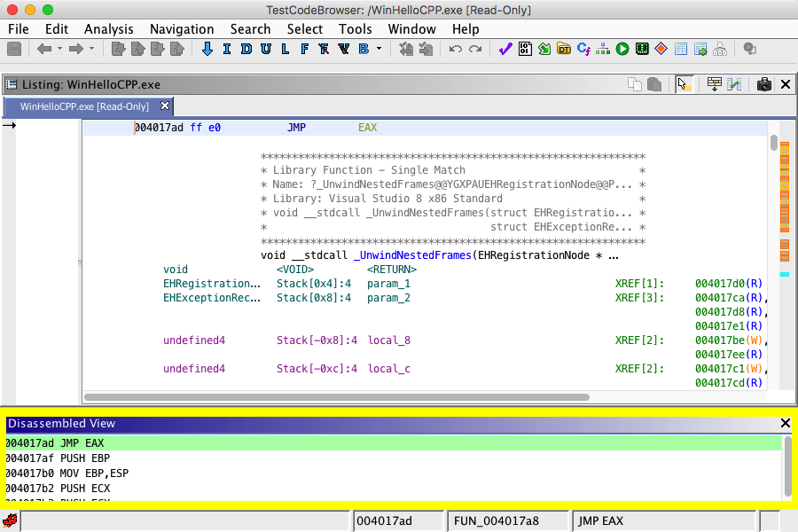Open the Analysis menu
Image resolution: width=798 pixels, height=532 pixels.
pyautogui.click(x=108, y=28)
